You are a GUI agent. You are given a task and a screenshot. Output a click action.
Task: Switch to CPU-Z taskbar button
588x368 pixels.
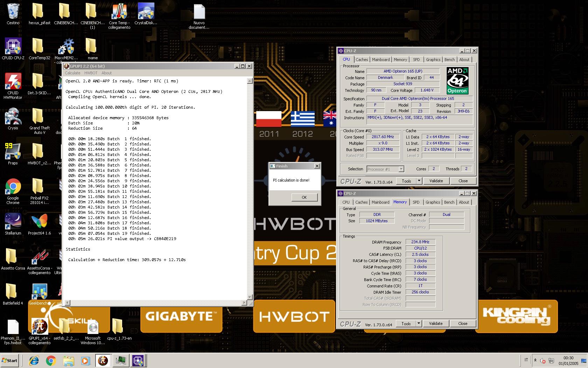click(138, 360)
